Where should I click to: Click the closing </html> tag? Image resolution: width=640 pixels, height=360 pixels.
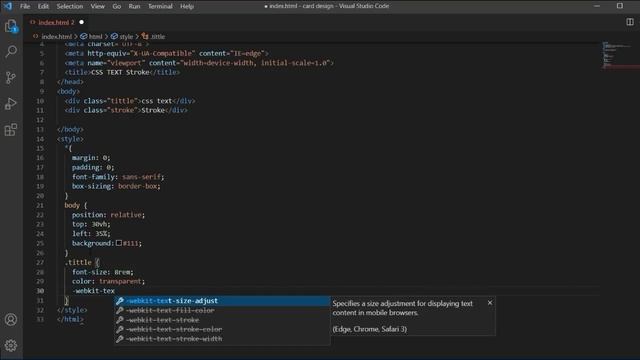[x=70, y=319]
